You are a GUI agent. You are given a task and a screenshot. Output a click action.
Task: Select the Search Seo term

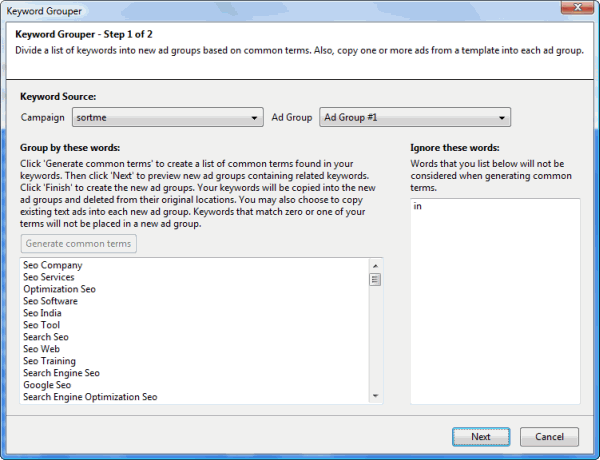pyautogui.click(x=46, y=337)
